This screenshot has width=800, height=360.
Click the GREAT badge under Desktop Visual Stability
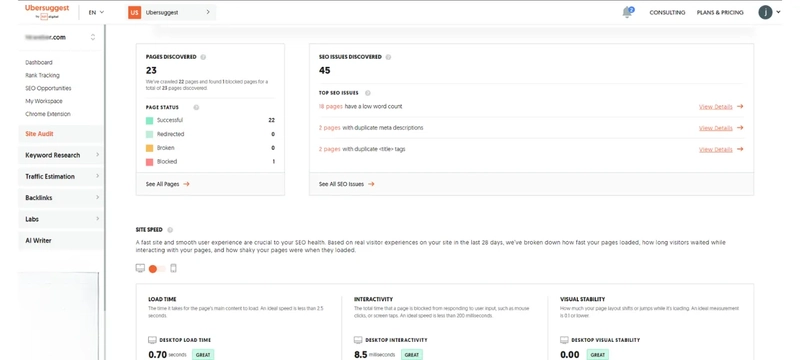597,355
